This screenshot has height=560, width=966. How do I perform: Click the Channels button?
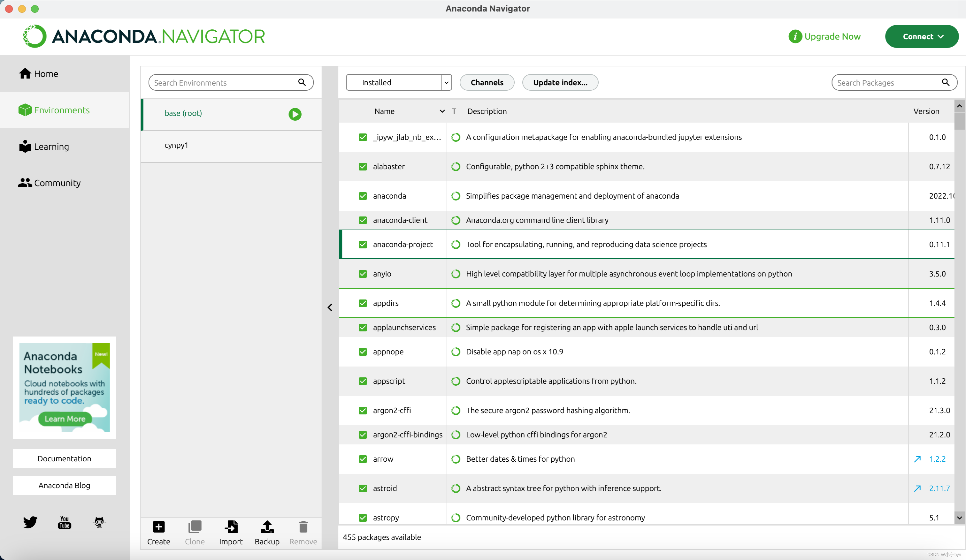(x=487, y=82)
